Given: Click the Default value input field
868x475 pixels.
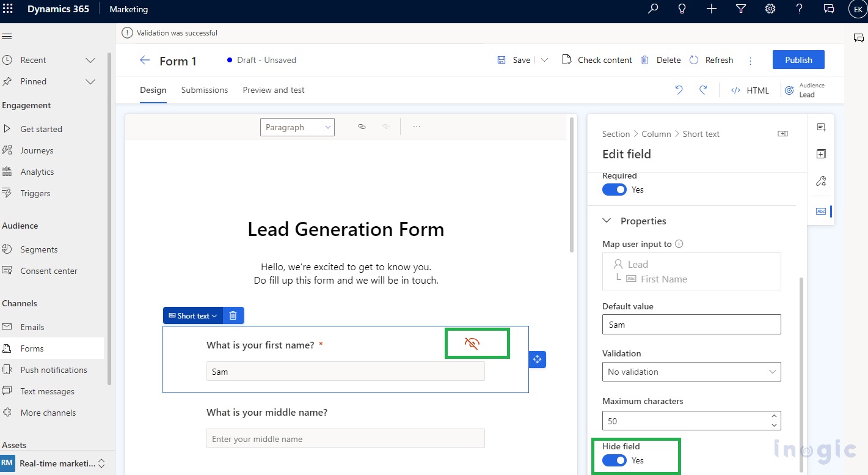Looking at the screenshot, I should [x=691, y=325].
